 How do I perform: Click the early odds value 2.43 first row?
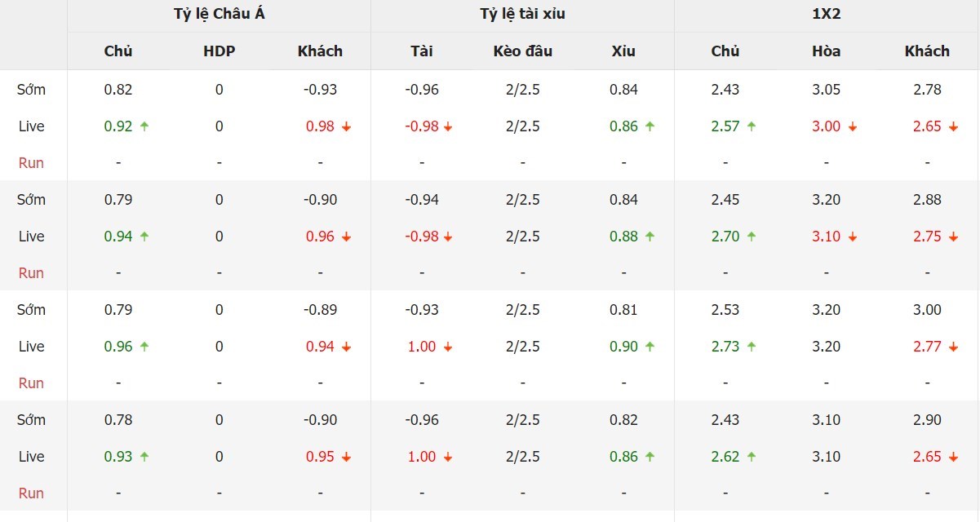(725, 90)
